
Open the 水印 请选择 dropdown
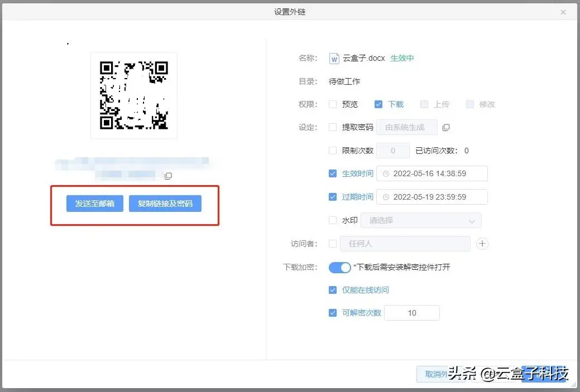[x=421, y=221]
